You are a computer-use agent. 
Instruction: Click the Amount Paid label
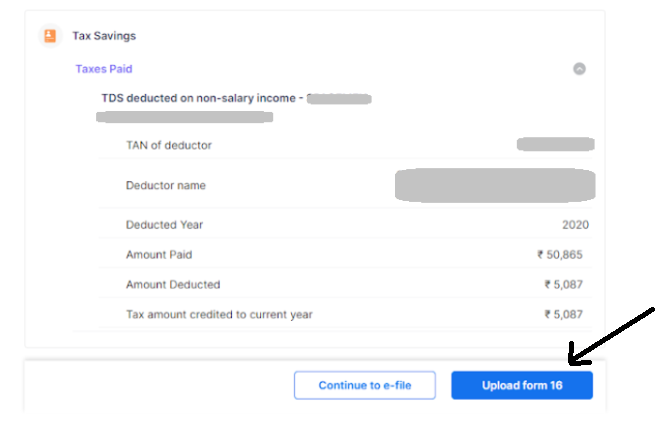tap(159, 255)
